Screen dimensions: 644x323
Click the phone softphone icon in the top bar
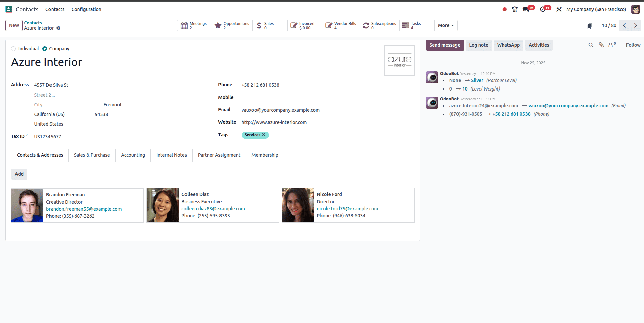pos(514,9)
